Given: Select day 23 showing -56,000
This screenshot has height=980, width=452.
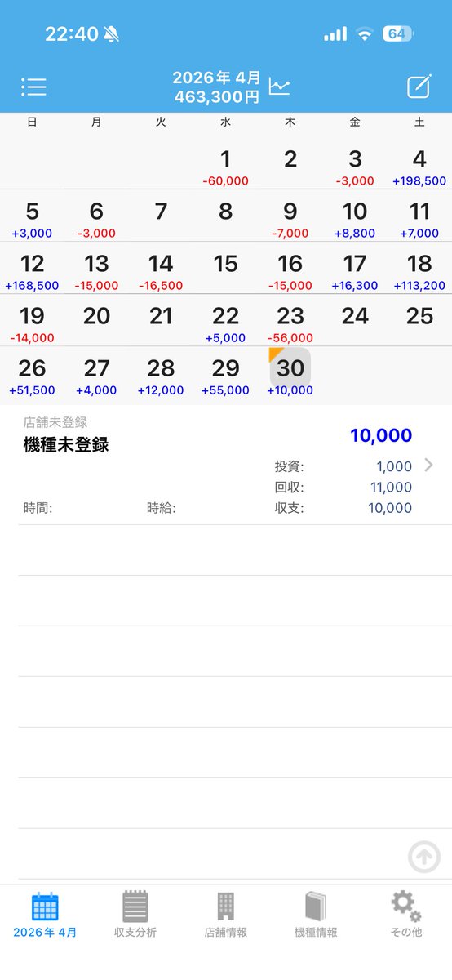Looking at the screenshot, I should pyautogui.click(x=290, y=323).
